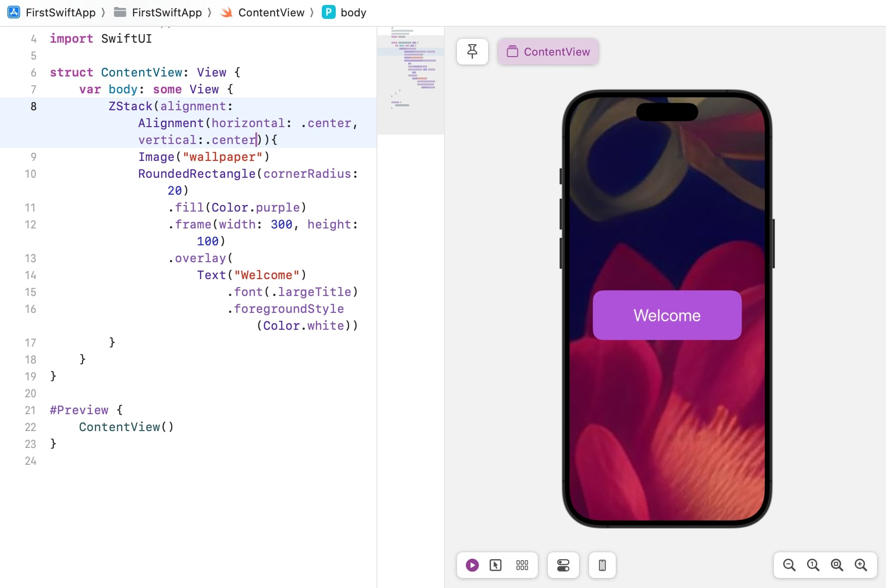
Task: Open the preview device picker
Action: point(602,565)
